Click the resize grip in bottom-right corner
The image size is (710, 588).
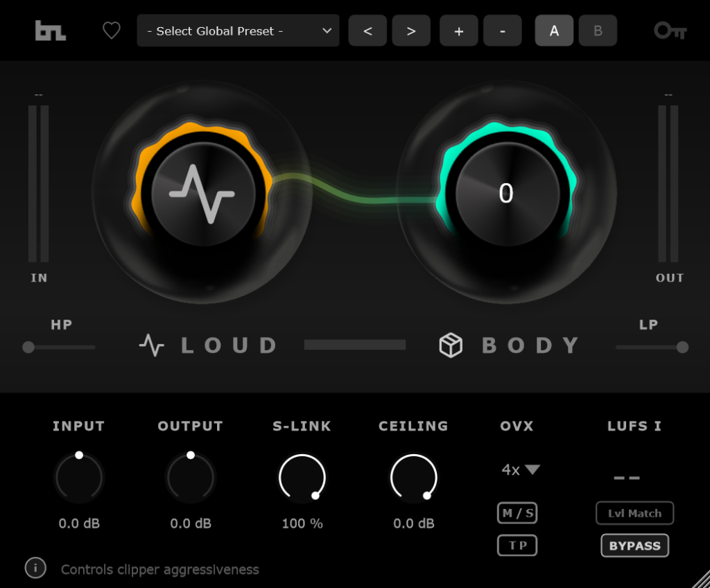pos(699,578)
